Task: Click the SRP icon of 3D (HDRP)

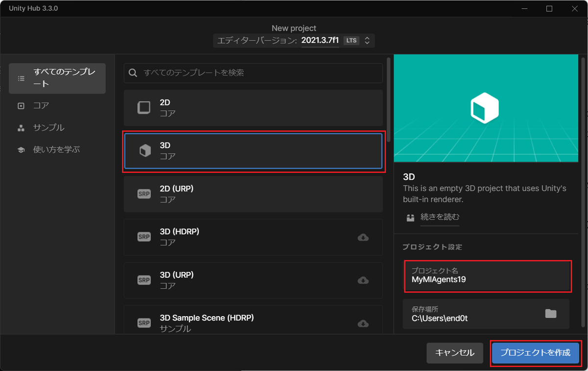Action: point(144,237)
